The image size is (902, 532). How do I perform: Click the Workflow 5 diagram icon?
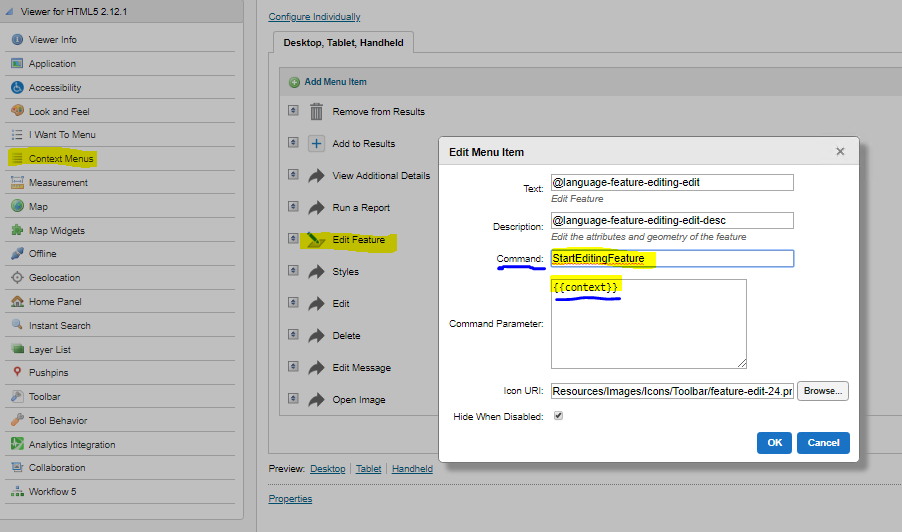point(17,492)
